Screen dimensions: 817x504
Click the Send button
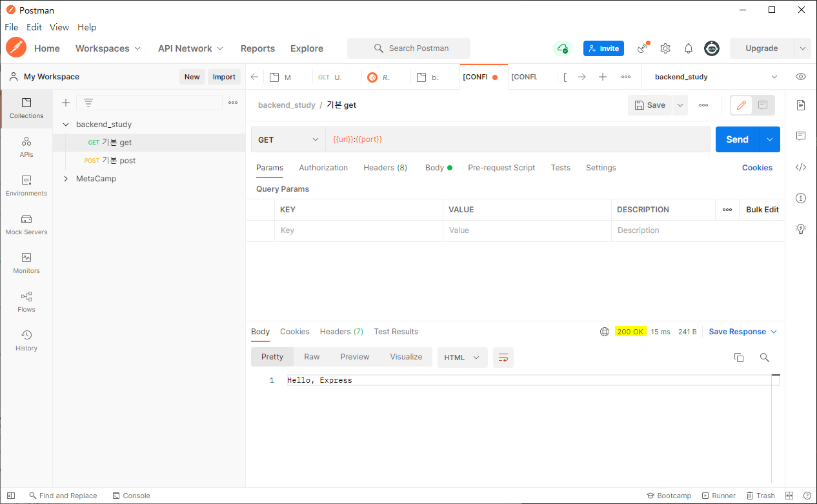(x=737, y=139)
